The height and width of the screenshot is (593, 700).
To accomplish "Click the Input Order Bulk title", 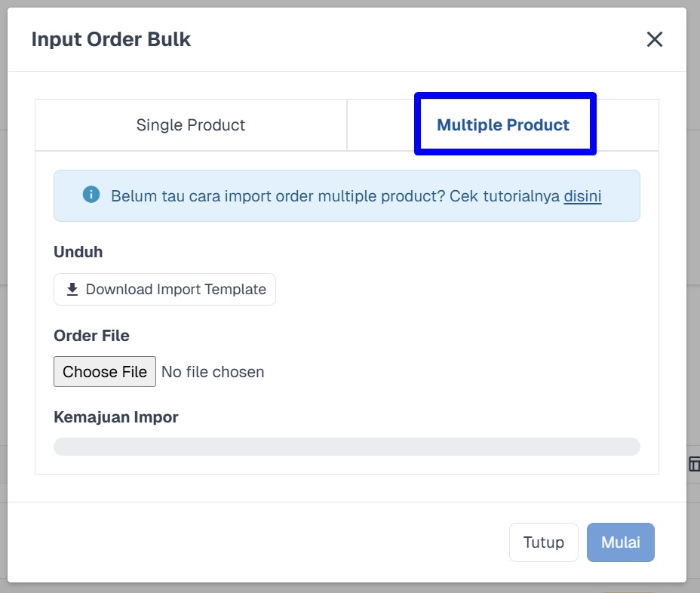I will [x=111, y=39].
